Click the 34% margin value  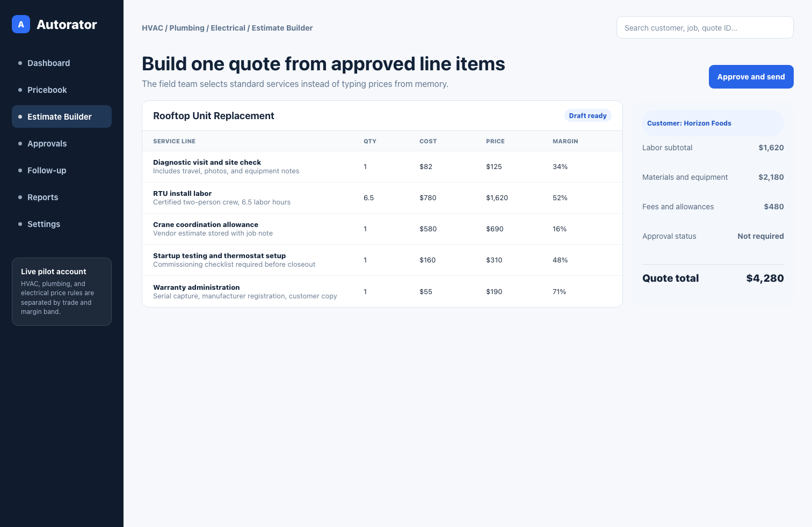coord(560,166)
